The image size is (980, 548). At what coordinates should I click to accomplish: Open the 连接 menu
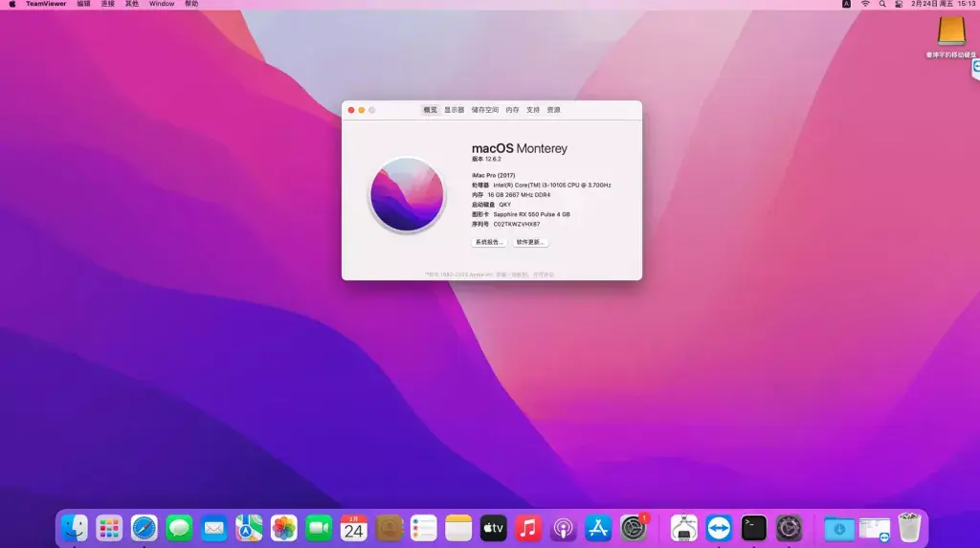click(107, 4)
